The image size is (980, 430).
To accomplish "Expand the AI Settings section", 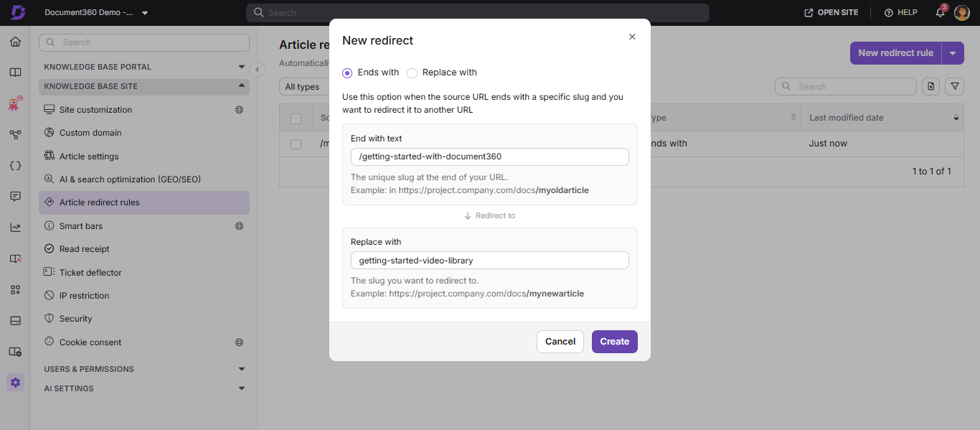I will coord(143,388).
